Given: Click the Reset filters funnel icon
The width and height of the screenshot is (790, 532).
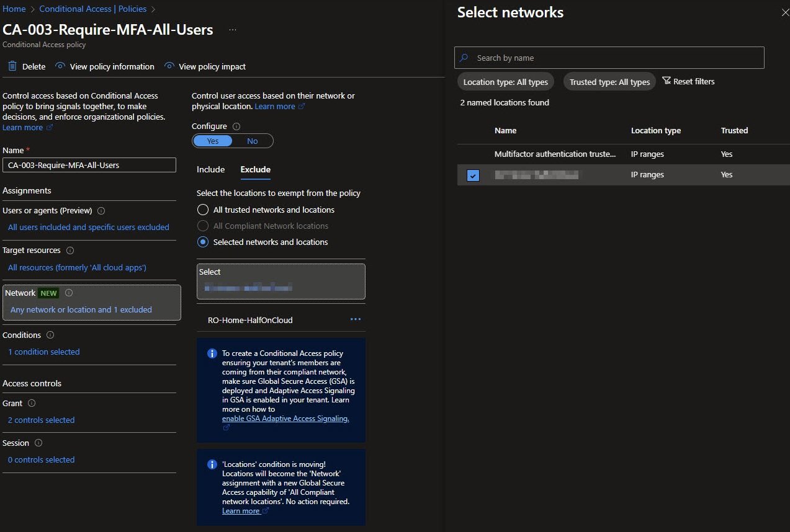Looking at the screenshot, I should pyautogui.click(x=667, y=81).
